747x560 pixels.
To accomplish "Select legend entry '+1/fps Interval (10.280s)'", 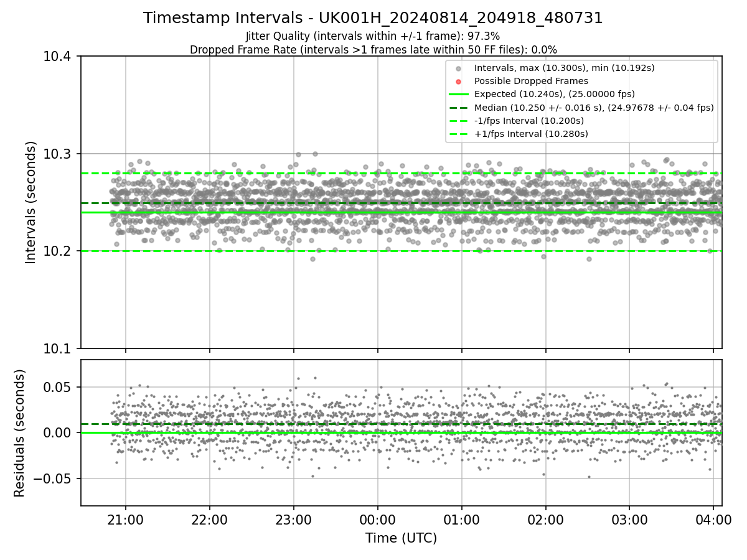I will click(x=531, y=134).
